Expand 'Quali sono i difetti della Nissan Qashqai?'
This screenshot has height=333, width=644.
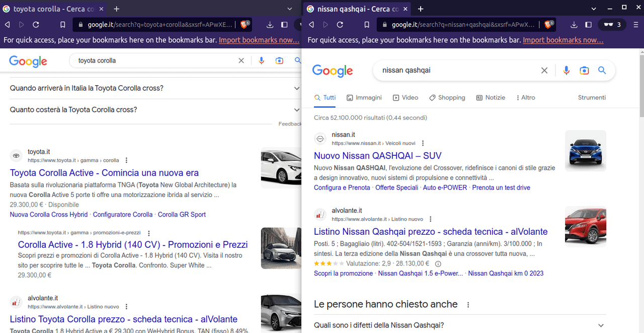point(460,325)
